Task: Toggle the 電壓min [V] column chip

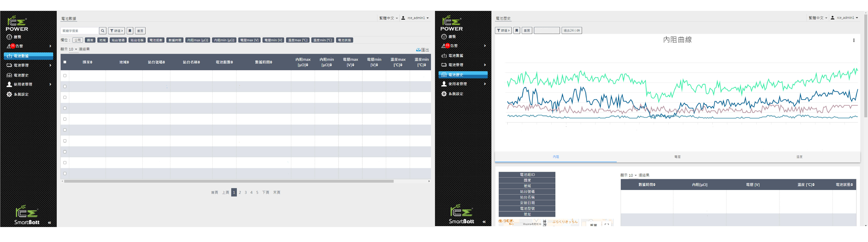Action: (x=273, y=40)
